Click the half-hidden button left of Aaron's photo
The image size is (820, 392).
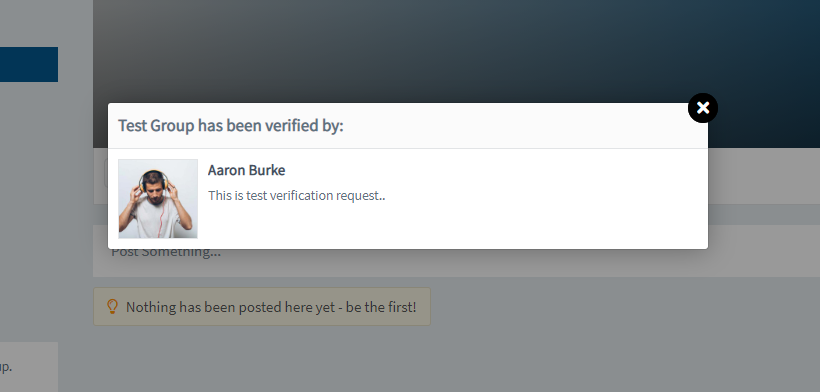tap(106, 173)
